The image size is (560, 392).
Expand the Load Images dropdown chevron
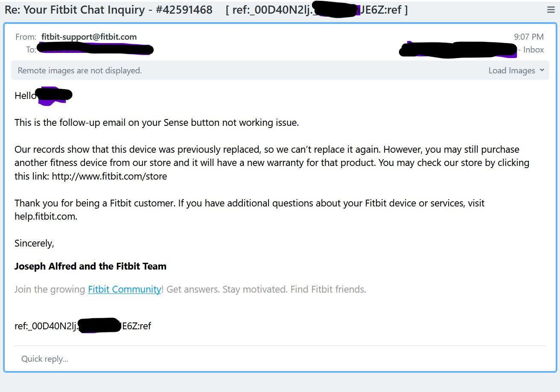point(542,70)
